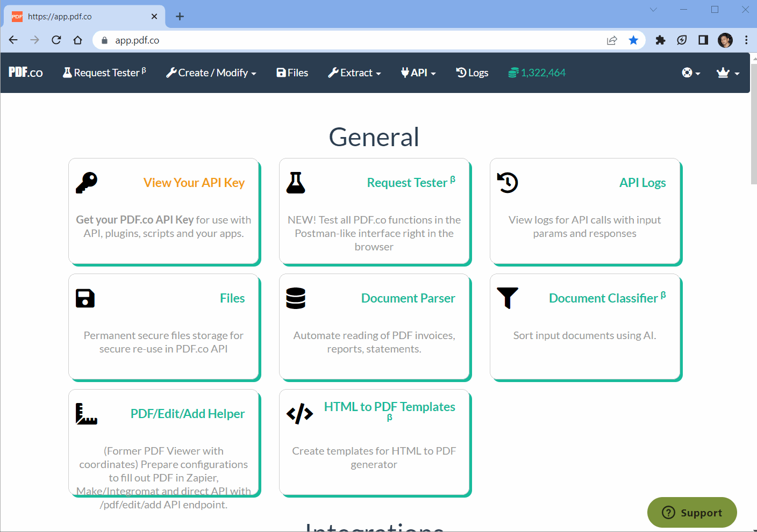
Task: Click the Chrome profile avatar
Action: click(725, 40)
